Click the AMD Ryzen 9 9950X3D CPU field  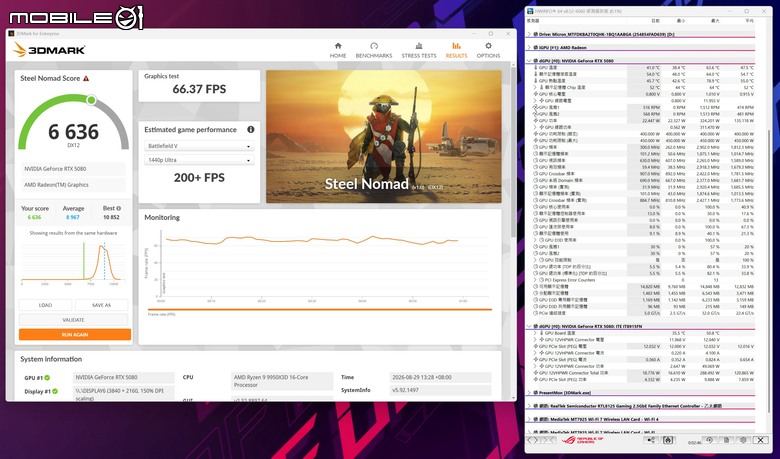(x=282, y=381)
